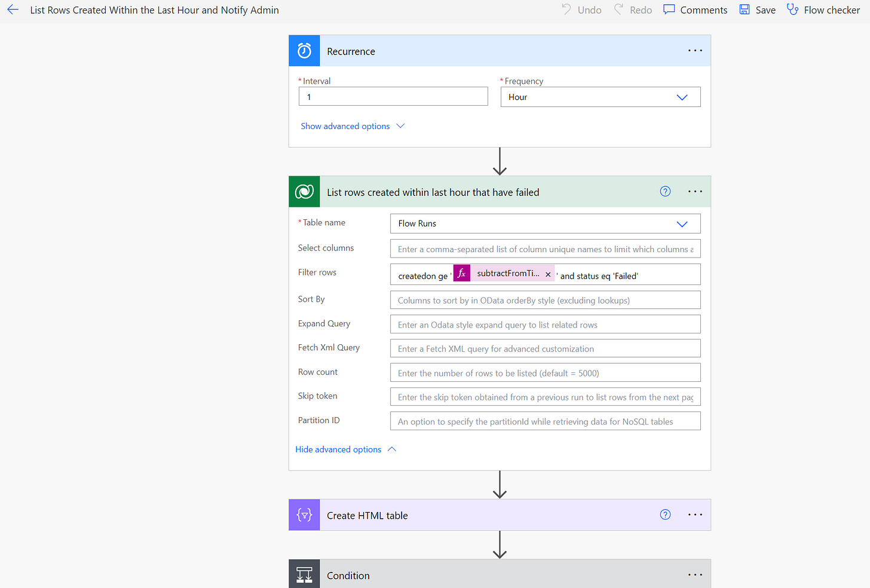870x588 pixels.
Task: Expand the Condition card
Action: tap(500, 574)
